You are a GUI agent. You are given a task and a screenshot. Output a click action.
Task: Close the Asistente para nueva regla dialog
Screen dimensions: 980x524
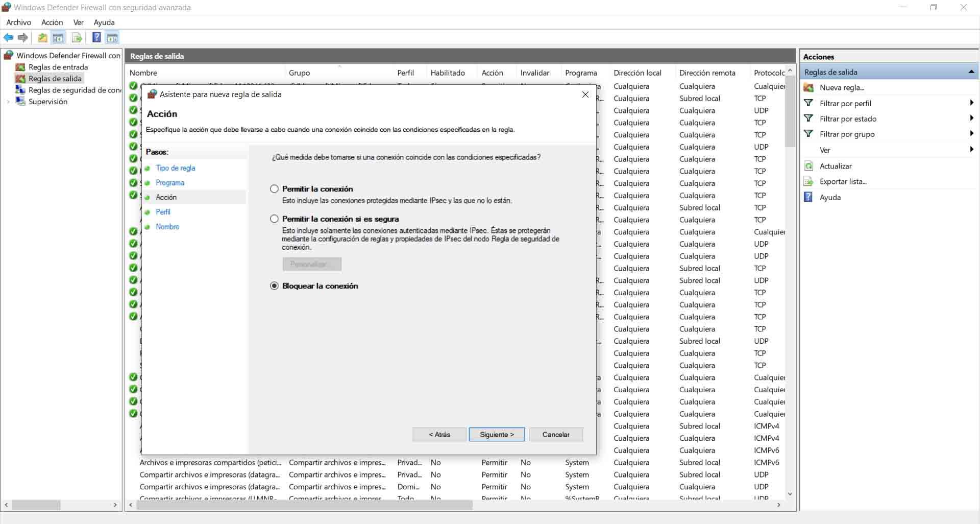(x=585, y=94)
